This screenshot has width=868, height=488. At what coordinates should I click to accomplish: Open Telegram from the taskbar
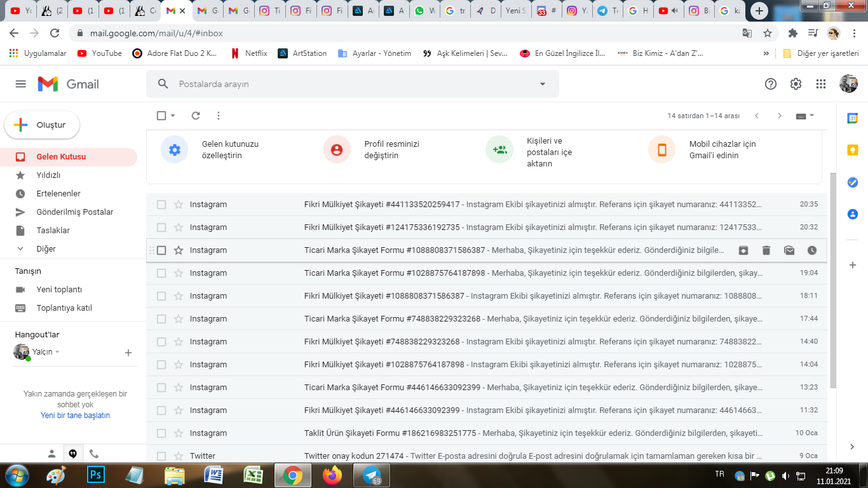point(372,475)
